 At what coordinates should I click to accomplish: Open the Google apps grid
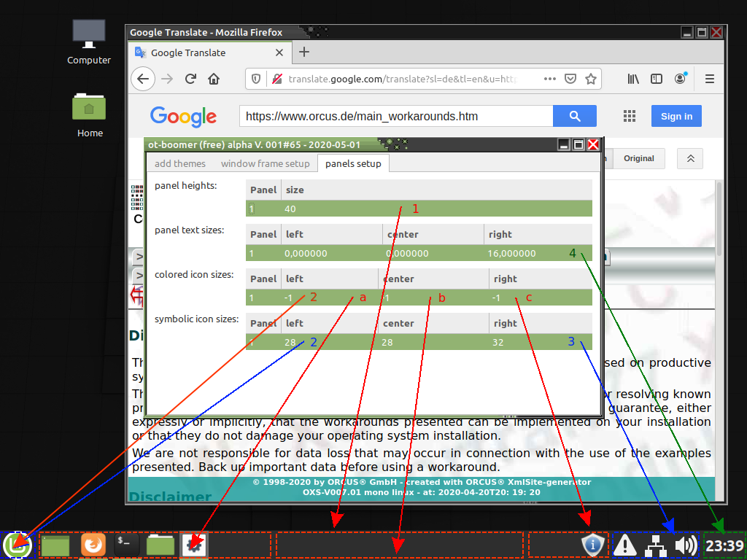pos(630,116)
